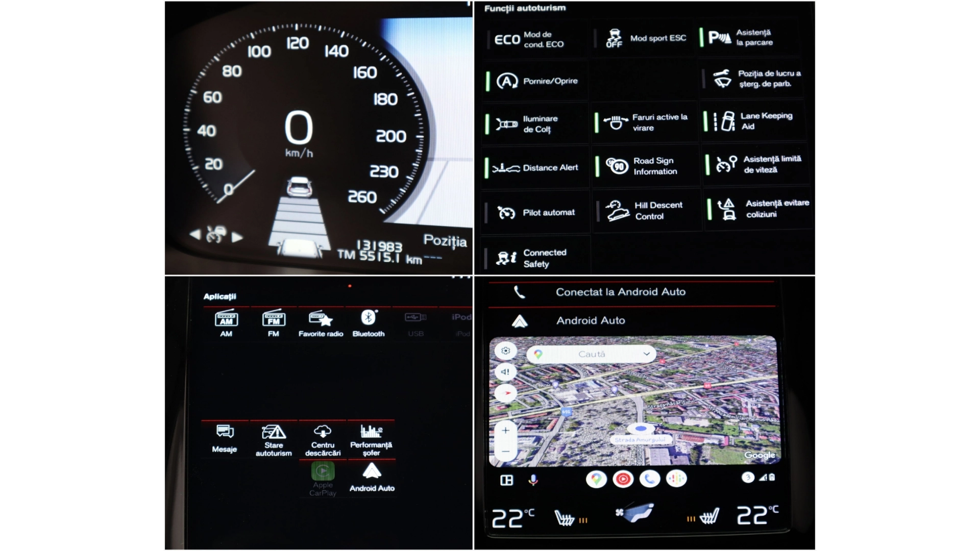This screenshot has height=551, width=980.
Task: Tap right arrow next to driver assist icon
Action: pyautogui.click(x=237, y=237)
